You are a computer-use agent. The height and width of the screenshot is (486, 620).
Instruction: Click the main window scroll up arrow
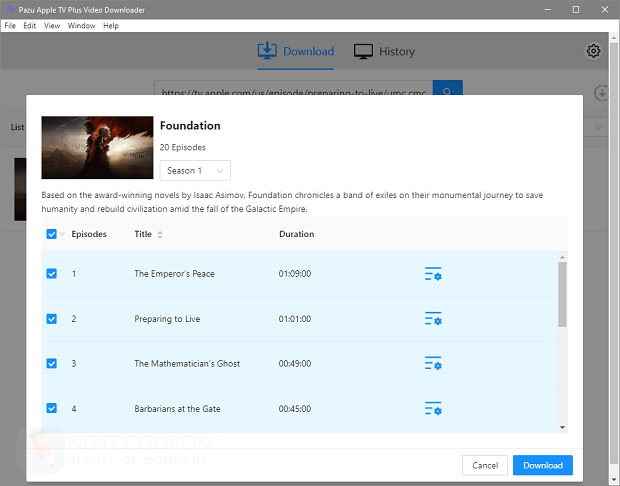point(614,38)
